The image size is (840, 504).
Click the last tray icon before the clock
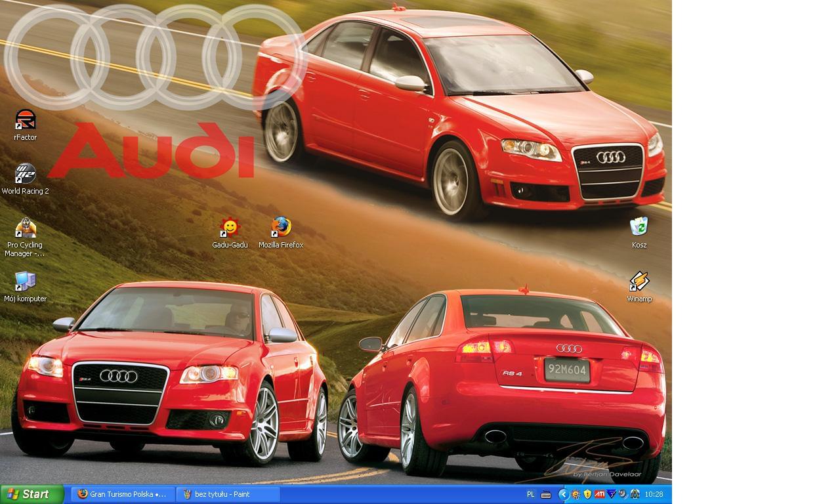tap(635, 494)
